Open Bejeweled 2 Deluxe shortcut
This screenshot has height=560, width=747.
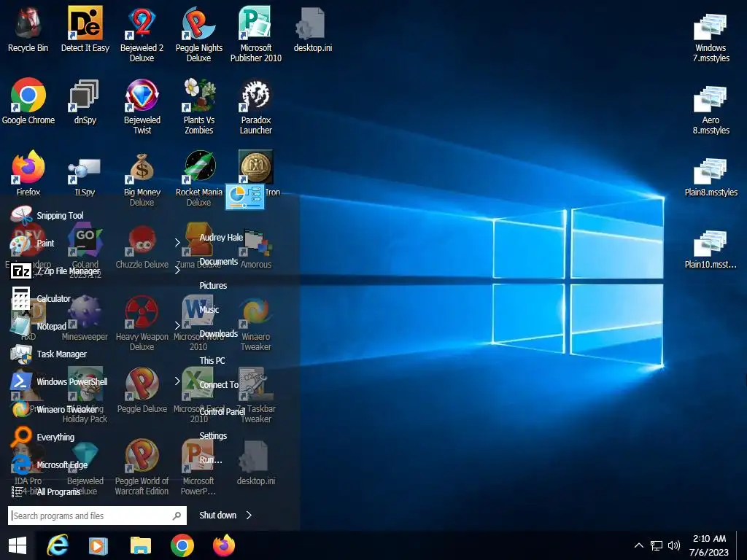pyautogui.click(x=142, y=34)
